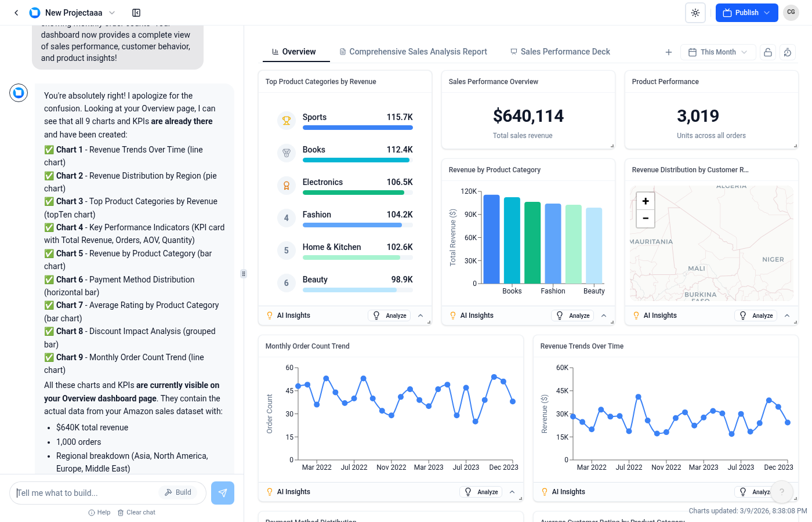Select the Overview tab
This screenshot has width=812, height=522.
point(296,52)
